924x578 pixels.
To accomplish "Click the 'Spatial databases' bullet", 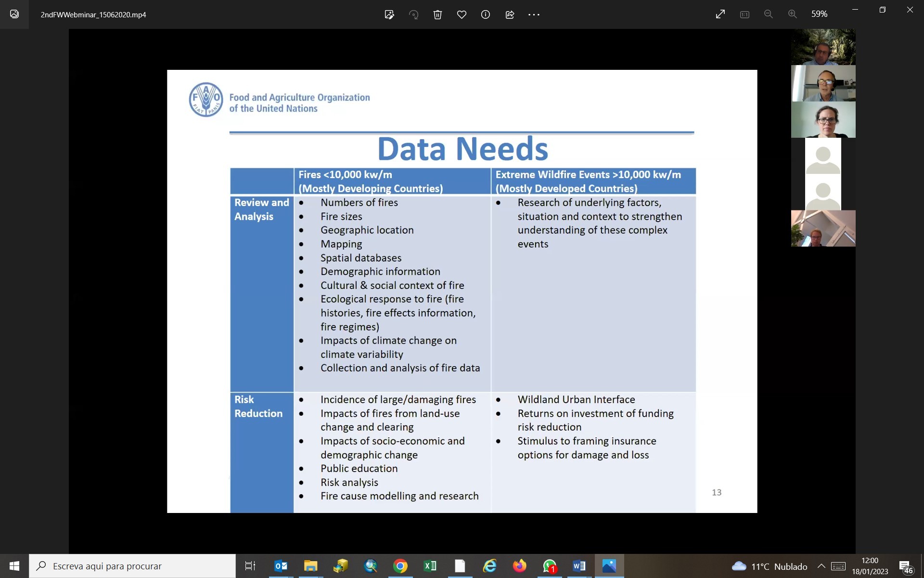I will (361, 258).
